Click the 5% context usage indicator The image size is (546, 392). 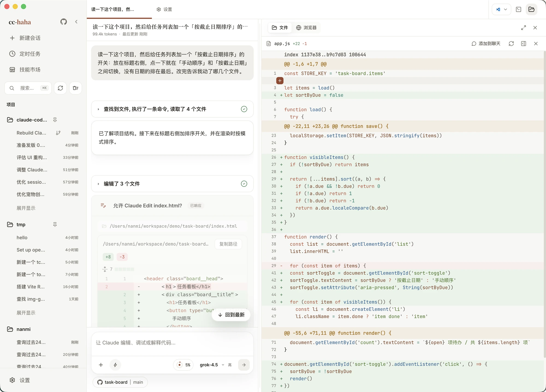[184, 365]
